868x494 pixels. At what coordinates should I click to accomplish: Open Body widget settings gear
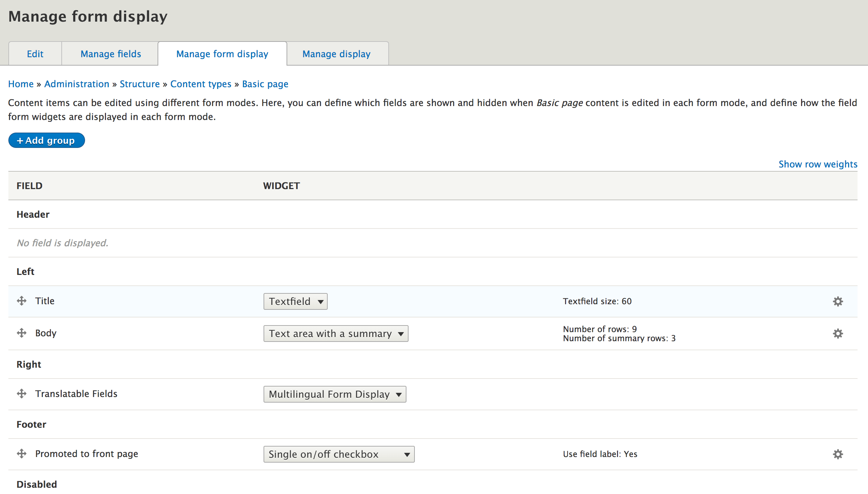coord(838,334)
